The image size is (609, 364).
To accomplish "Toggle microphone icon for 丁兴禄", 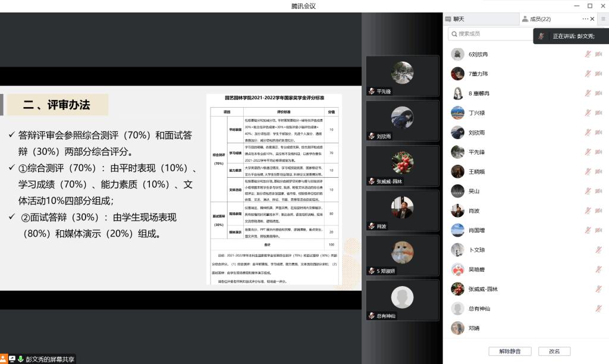I will tap(588, 113).
